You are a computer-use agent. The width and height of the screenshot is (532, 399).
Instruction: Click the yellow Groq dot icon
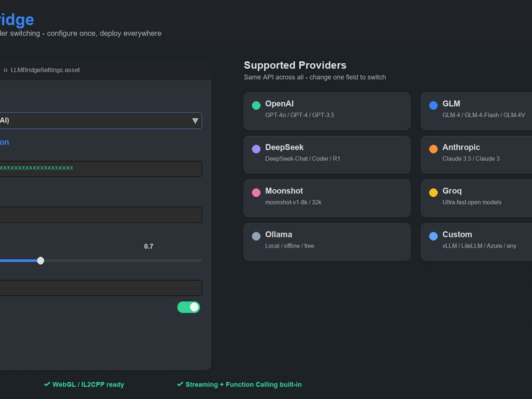point(434,192)
